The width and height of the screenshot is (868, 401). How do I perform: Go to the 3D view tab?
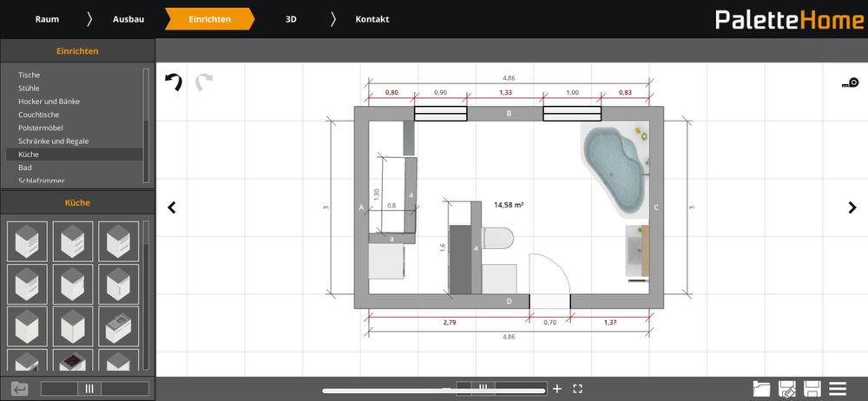point(291,19)
